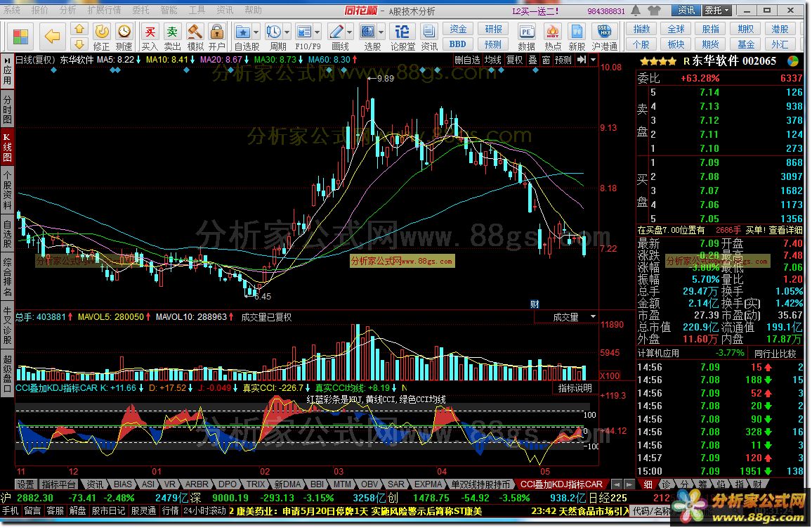Toggle 均线 moving averages display
This screenshot has width=812, height=528.
pyautogui.click(x=492, y=60)
